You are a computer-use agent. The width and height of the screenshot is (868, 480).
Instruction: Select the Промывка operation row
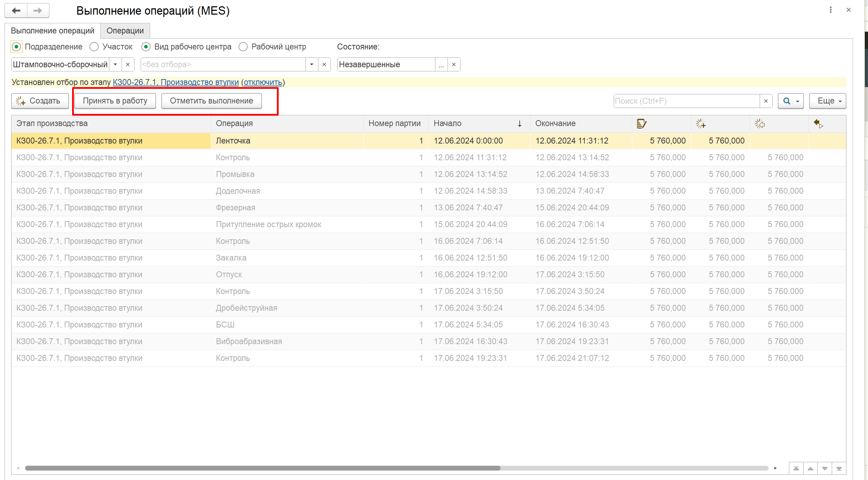pos(429,174)
